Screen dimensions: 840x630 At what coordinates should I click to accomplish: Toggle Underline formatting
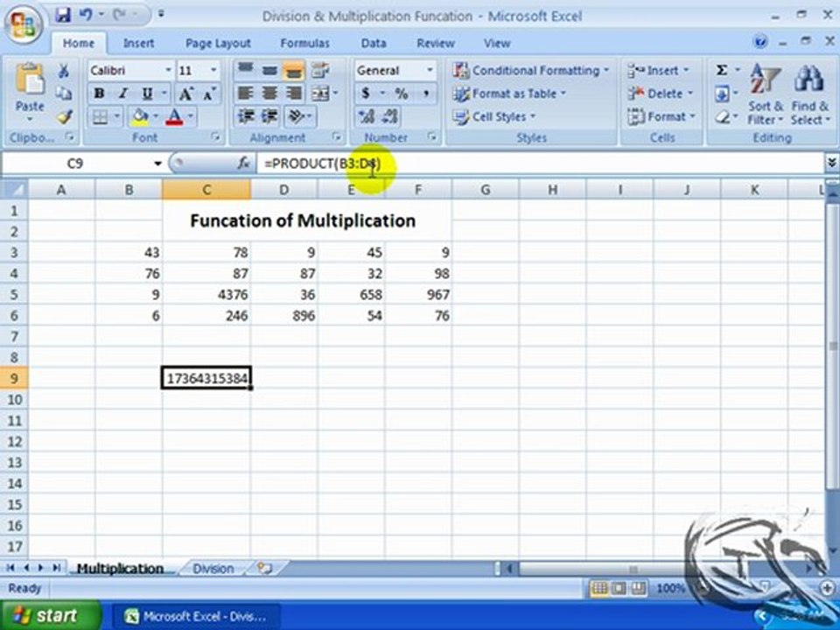[147, 94]
